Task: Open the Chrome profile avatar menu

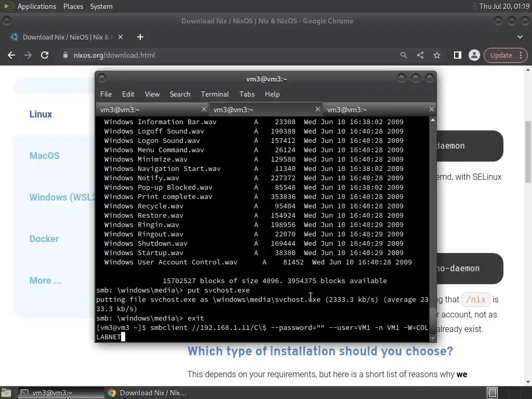Action: 474,55
